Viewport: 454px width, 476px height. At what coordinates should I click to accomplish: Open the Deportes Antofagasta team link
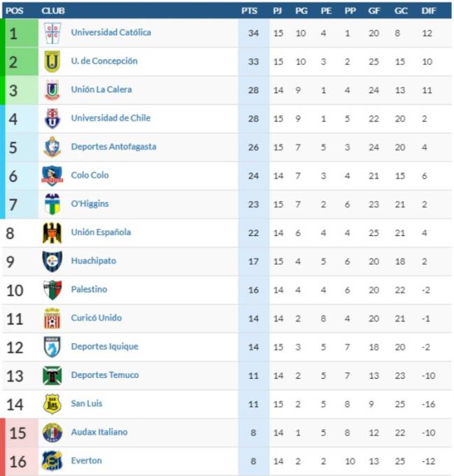pyautogui.click(x=114, y=146)
